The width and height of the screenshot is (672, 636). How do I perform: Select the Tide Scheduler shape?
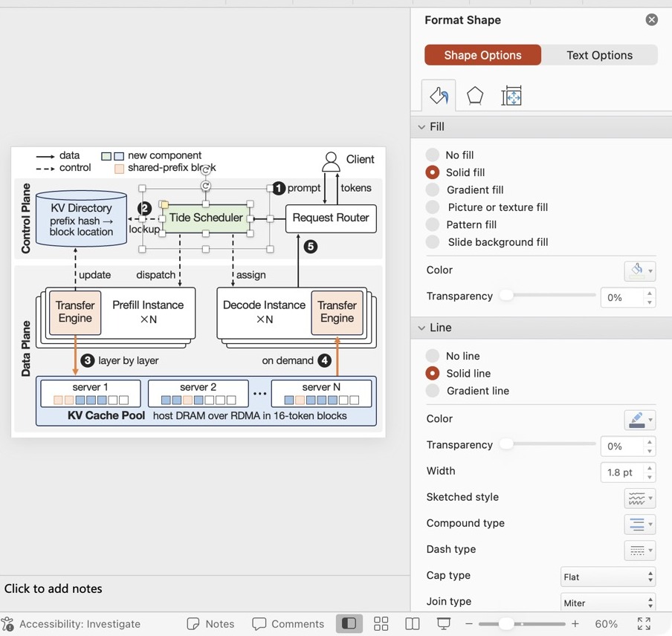click(x=206, y=218)
